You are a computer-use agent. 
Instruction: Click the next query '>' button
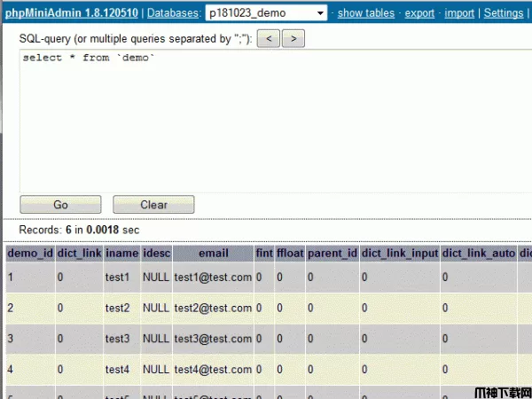click(x=293, y=38)
